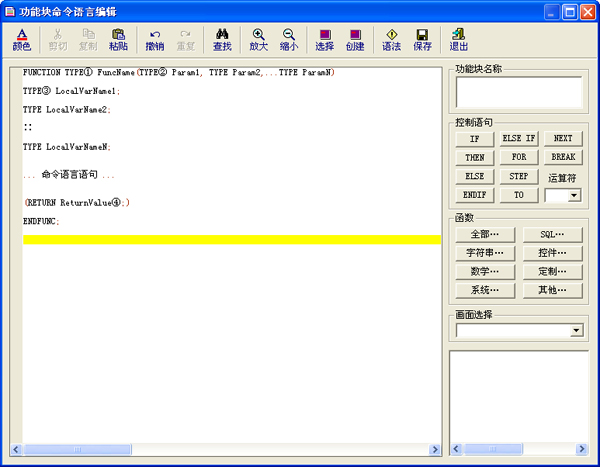Click the 剪切 cut icon
The width and height of the screenshot is (600, 467).
58,40
